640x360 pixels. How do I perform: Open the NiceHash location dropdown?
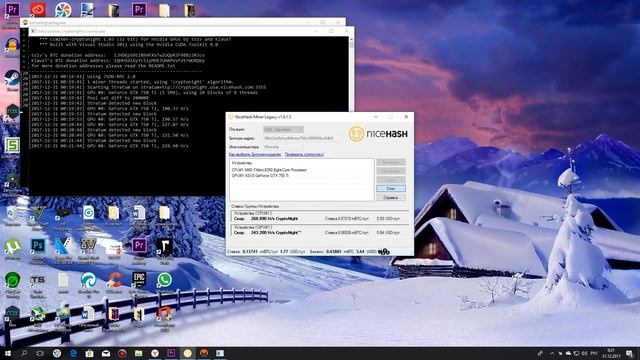coord(283,130)
